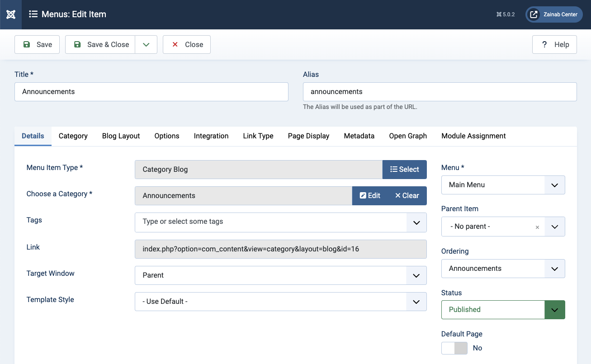Click the Tags selection field
This screenshot has height=364, width=591.
point(271,222)
